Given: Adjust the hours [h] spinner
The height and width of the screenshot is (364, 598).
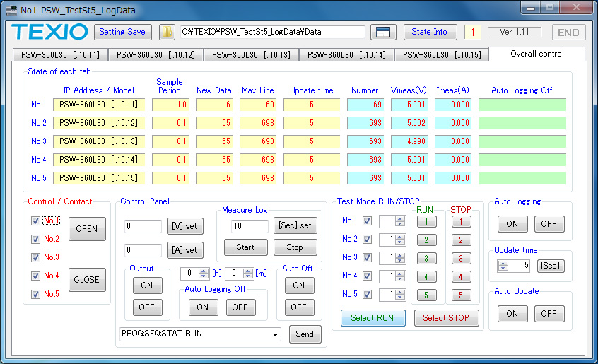Looking at the screenshot, I should click(x=204, y=274).
